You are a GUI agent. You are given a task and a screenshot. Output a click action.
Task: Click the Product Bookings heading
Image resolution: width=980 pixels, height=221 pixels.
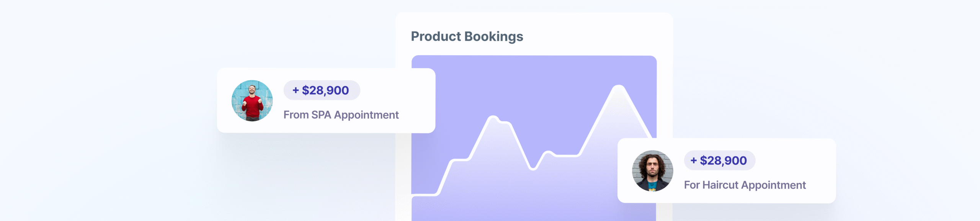[467, 36]
